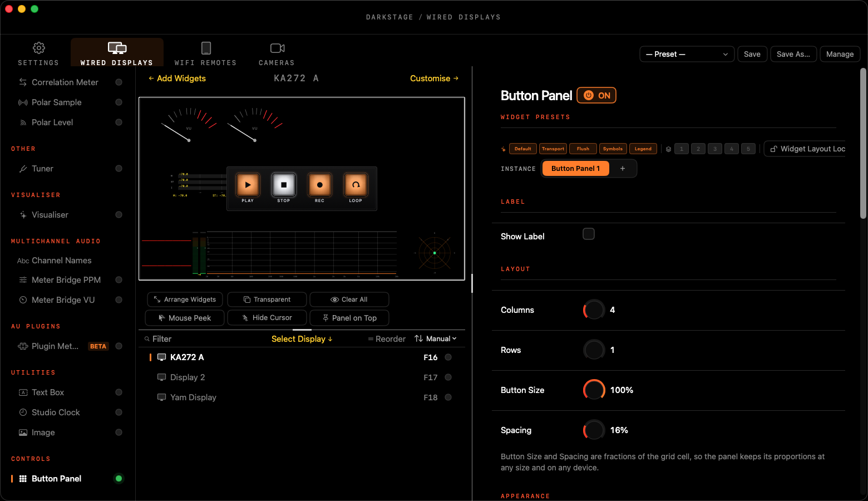Disable the Button Panel green toggle
Viewport: 868px width, 501px height.
pos(119,479)
